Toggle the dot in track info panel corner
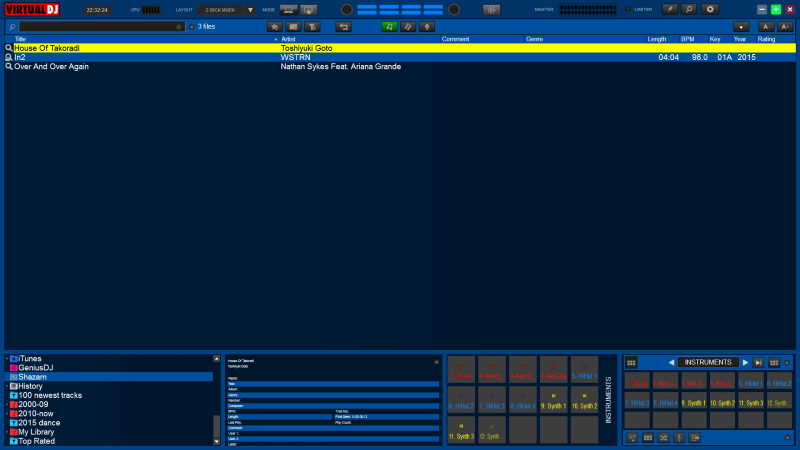Viewport: 800px width, 450px height. click(x=436, y=362)
